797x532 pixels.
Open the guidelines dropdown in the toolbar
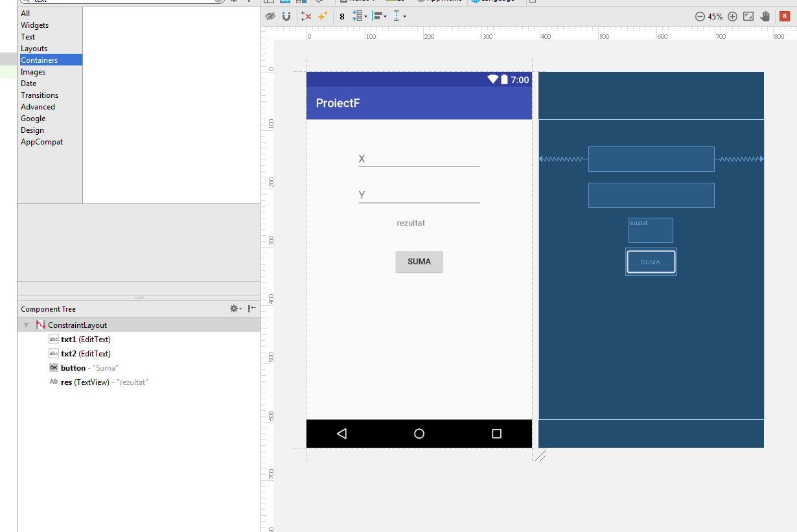point(400,16)
